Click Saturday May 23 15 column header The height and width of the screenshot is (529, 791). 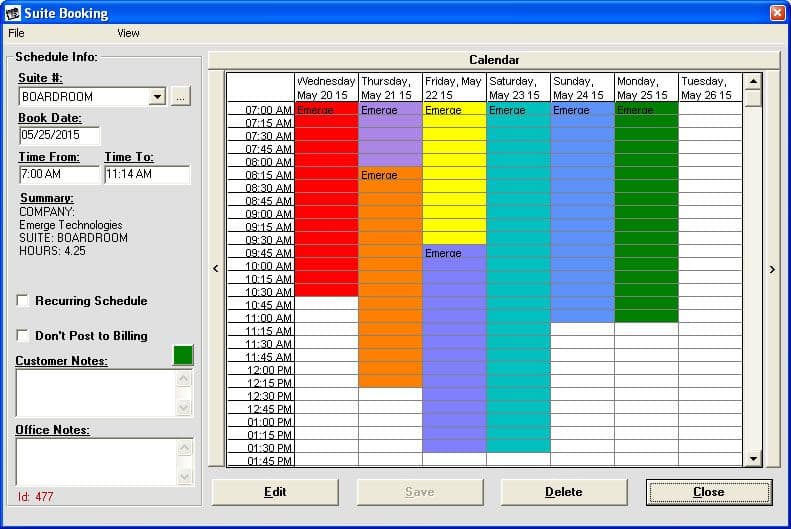click(518, 88)
